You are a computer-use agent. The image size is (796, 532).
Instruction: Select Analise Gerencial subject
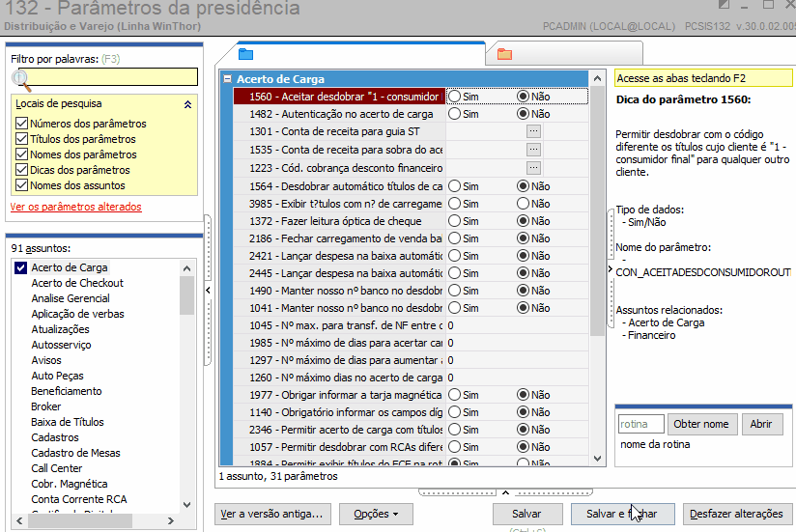[71, 298]
